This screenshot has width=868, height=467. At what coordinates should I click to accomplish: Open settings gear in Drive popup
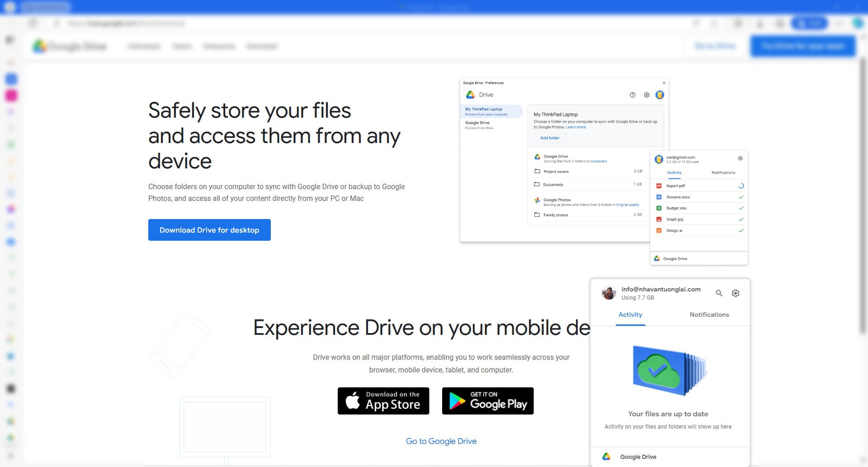coord(736,293)
